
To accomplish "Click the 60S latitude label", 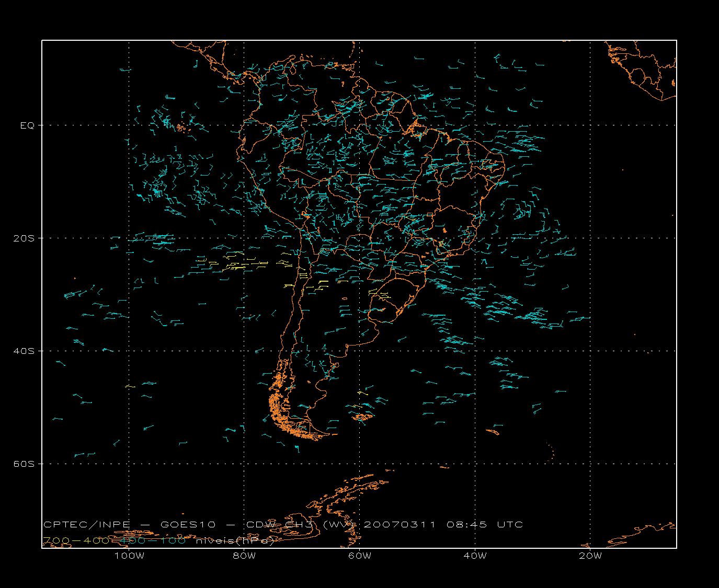I will click(24, 464).
